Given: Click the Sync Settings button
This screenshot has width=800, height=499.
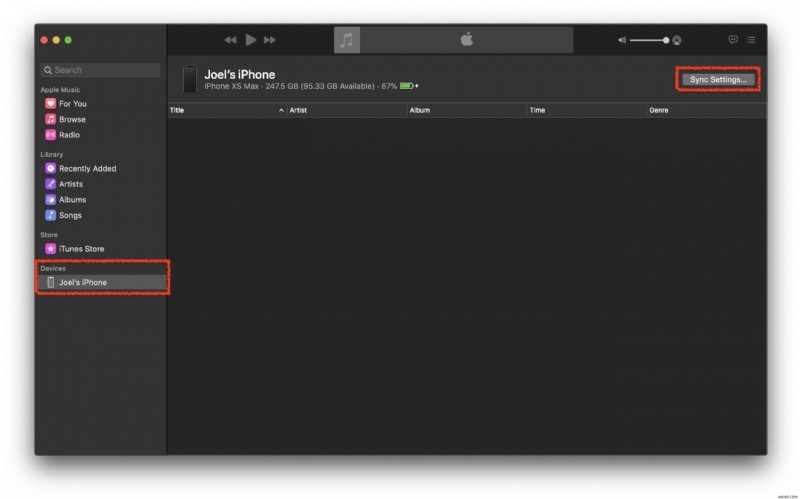Looking at the screenshot, I should (x=718, y=79).
